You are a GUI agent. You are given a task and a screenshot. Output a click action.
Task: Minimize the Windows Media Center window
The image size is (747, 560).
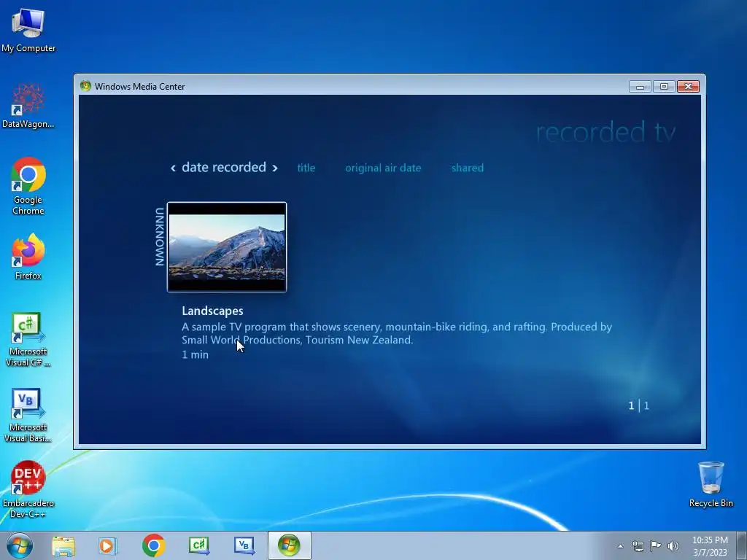pyautogui.click(x=640, y=86)
